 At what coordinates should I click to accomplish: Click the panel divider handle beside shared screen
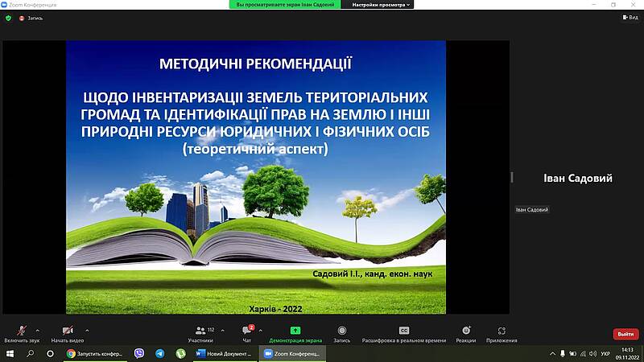512,177
